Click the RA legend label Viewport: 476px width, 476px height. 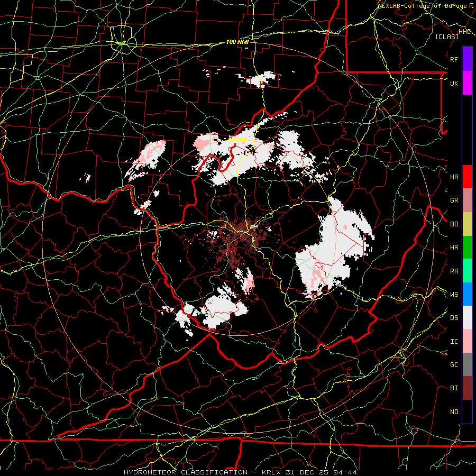(x=454, y=271)
